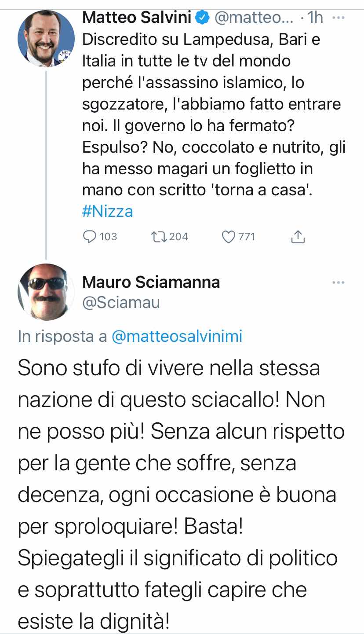This screenshot has width=364, height=634.
Task: Tap the Matteo Salvini display name
Action: point(137,18)
